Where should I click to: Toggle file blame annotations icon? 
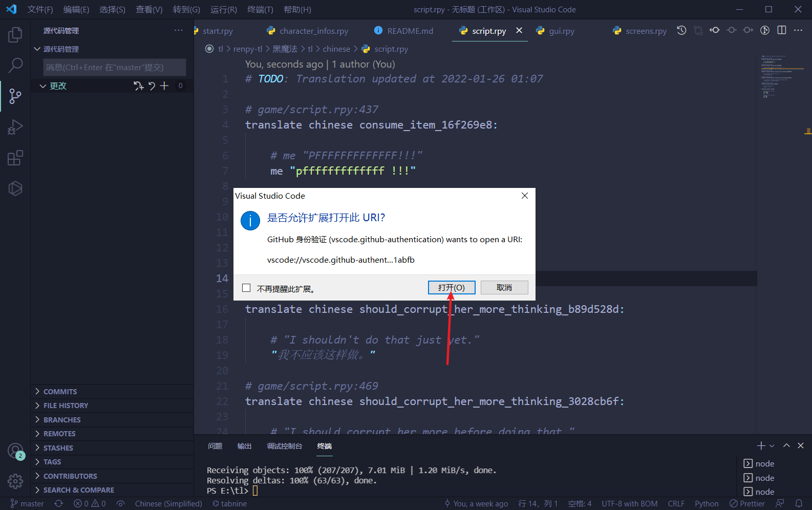coord(765,30)
